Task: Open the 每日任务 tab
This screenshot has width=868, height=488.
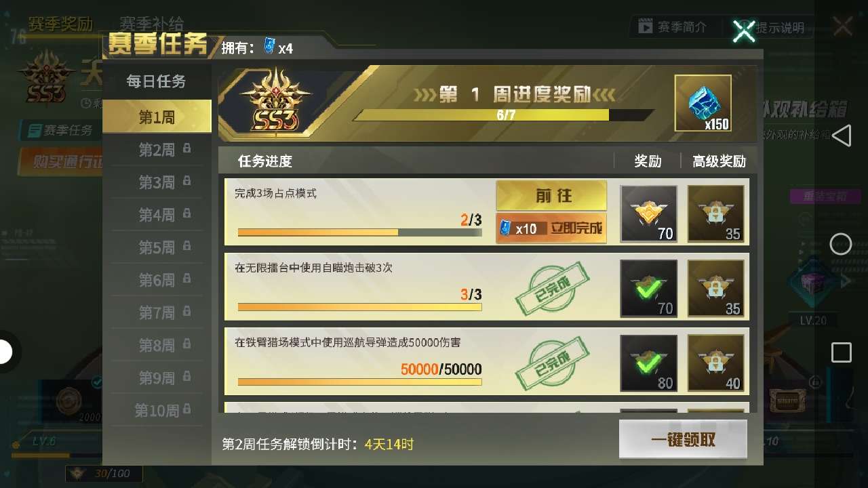Action: click(x=156, y=82)
